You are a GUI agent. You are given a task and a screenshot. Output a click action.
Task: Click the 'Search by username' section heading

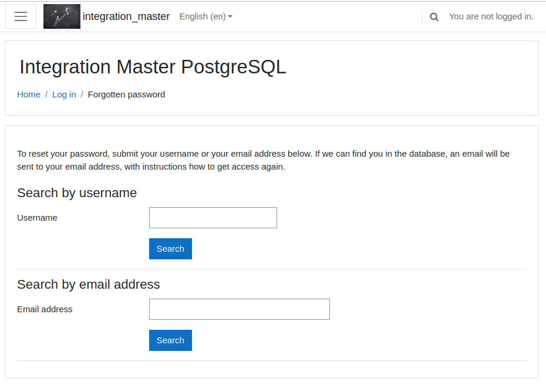point(77,193)
